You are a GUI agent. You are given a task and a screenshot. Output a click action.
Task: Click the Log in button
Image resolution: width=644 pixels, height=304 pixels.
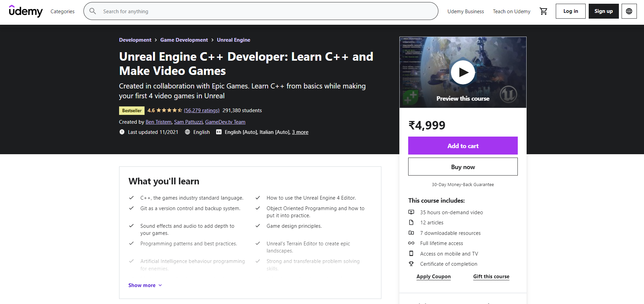click(x=571, y=11)
